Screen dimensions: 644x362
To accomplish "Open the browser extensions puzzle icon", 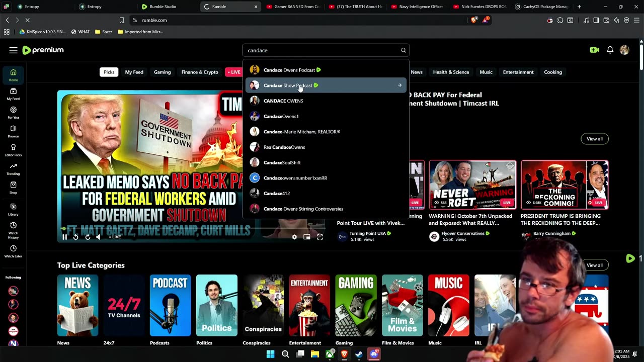I will coord(560,20).
